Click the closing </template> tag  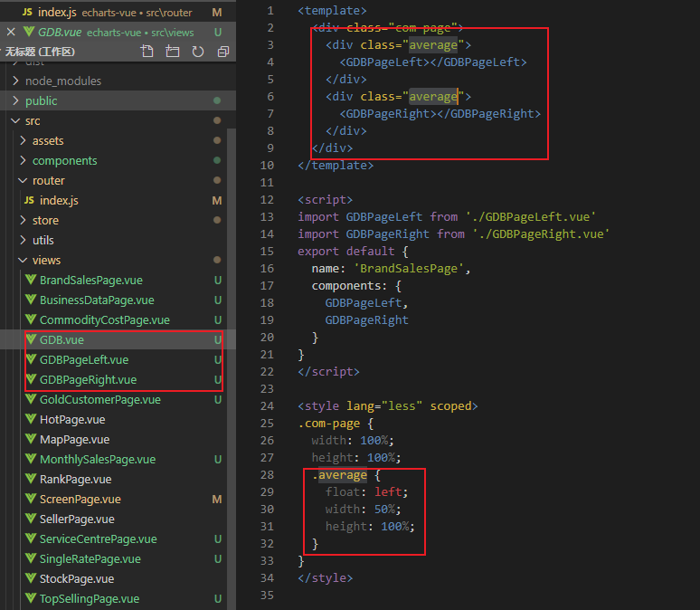click(x=336, y=166)
